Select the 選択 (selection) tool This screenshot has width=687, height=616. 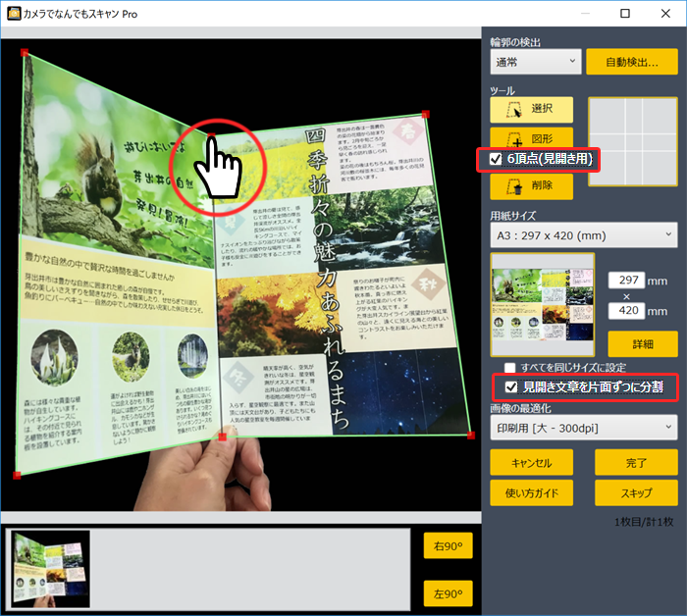(531, 109)
